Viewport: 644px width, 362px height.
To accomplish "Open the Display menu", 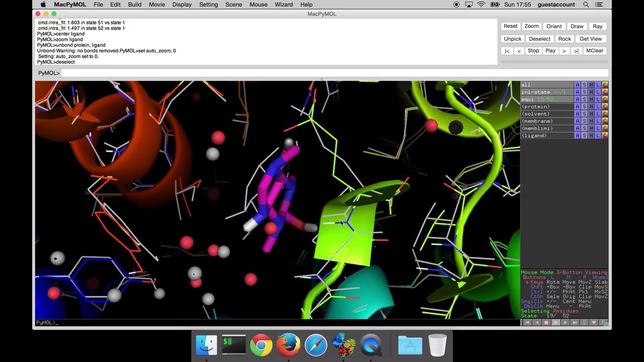I will click(182, 5).
